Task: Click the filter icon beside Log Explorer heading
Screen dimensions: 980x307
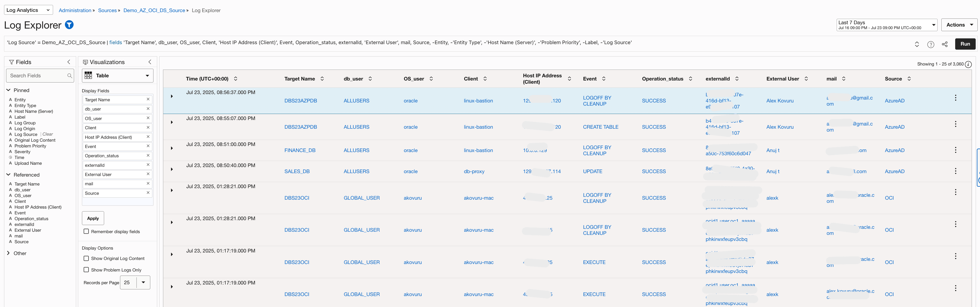Action: [69, 24]
